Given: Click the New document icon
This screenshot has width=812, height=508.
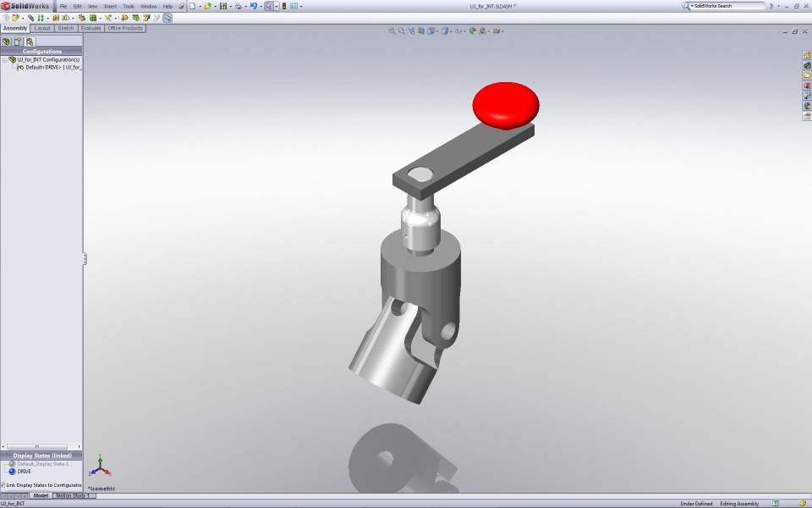Looking at the screenshot, I should coord(192,6).
